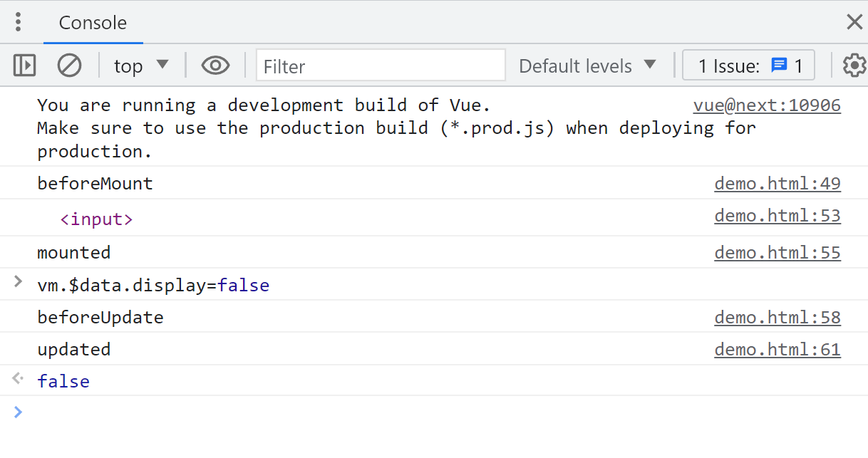Open the demo.html:55 source link
Image resolution: width=868 pixels, height=458 pixels.
tap(777, 253)
